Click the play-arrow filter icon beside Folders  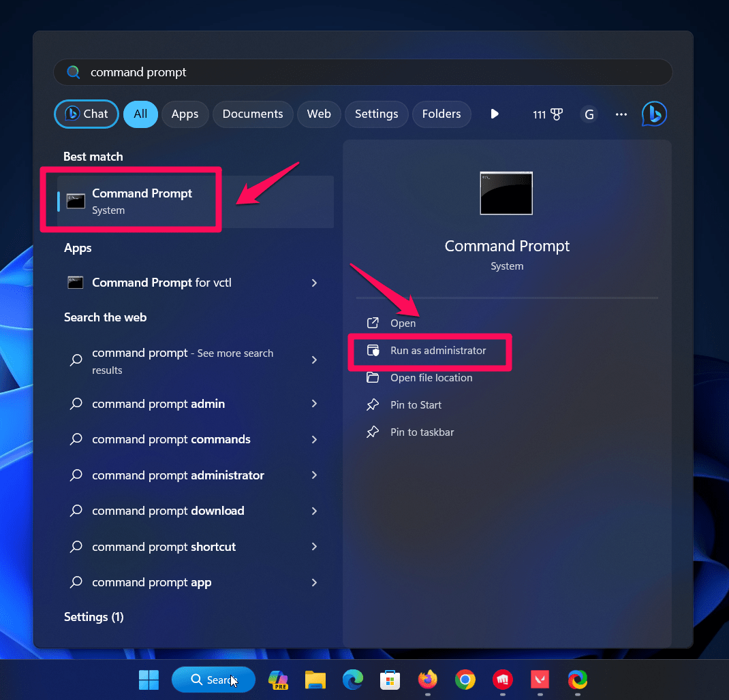(x=494, y=114)
